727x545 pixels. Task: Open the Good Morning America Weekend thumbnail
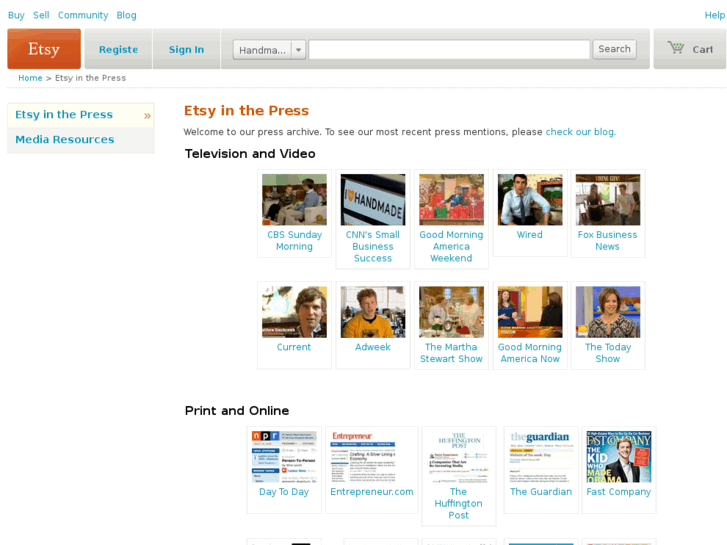(x=452, y=199)
